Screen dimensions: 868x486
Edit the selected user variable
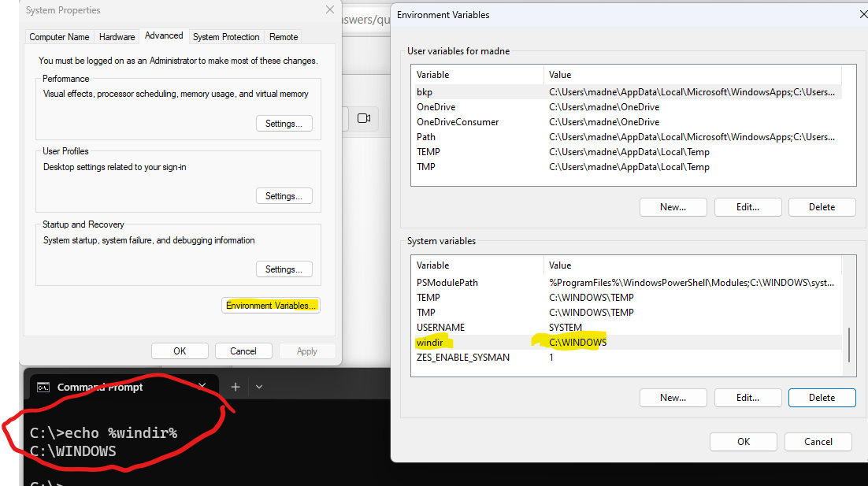pyautogui.click(x=747, y=206)
